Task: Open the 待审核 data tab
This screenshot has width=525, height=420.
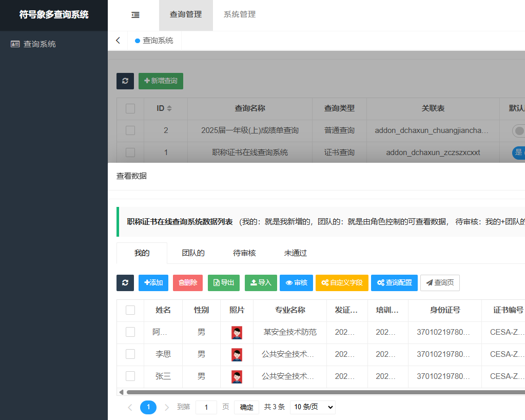Action: tap(244, 253)
